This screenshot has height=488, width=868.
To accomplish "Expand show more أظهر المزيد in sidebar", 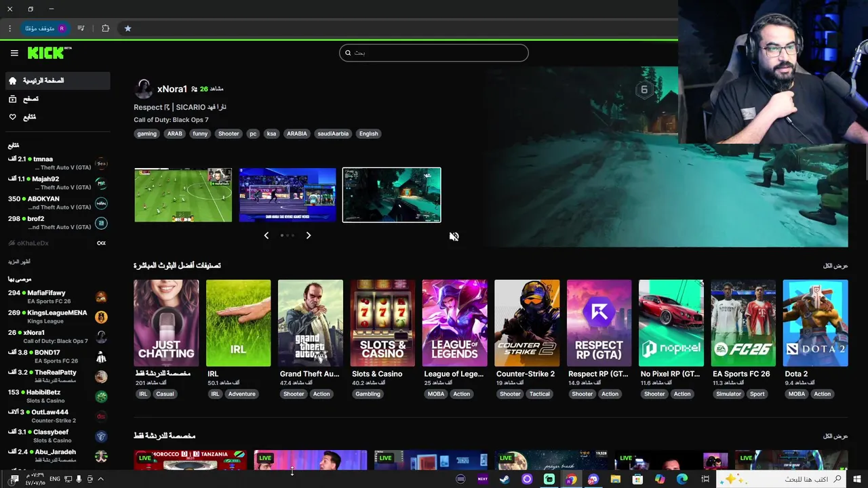I will pos(19,262).
